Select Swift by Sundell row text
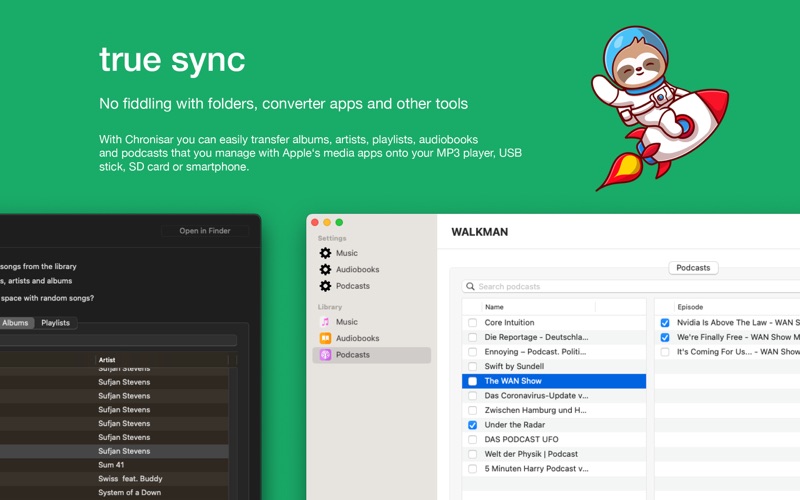This screenshot has width=800, height=500. click(x=514, y=366)
